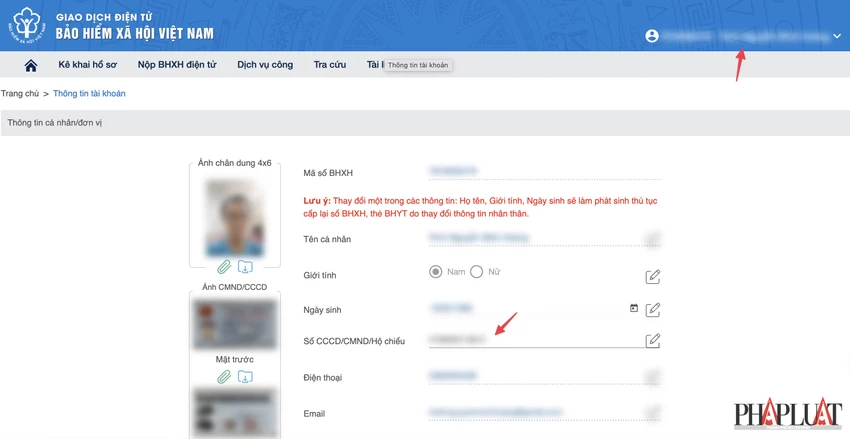Viewport: 850px width, 439px height.
Task: Select the Nữ gender option
Action: [476, 272]
